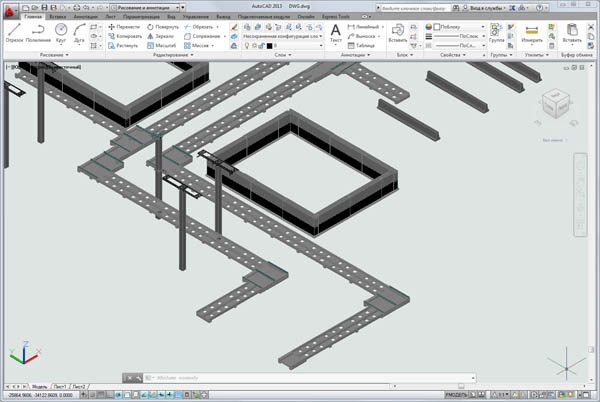Switch to the Лист1 layout tab
600x402 pixels.
[x=61, y=385]
